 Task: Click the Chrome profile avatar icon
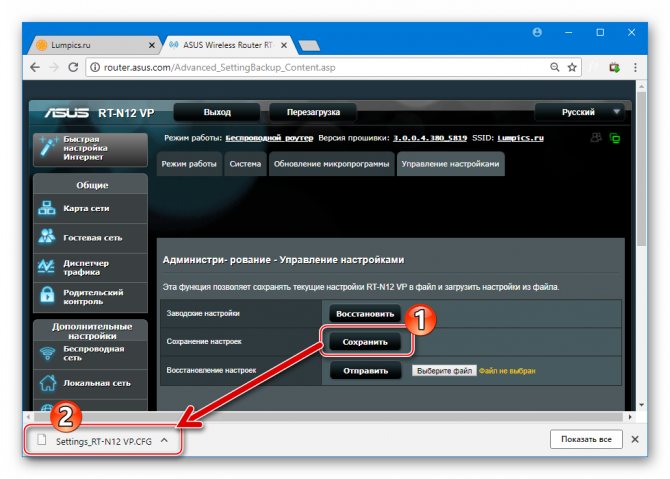[x=537, y=32]
